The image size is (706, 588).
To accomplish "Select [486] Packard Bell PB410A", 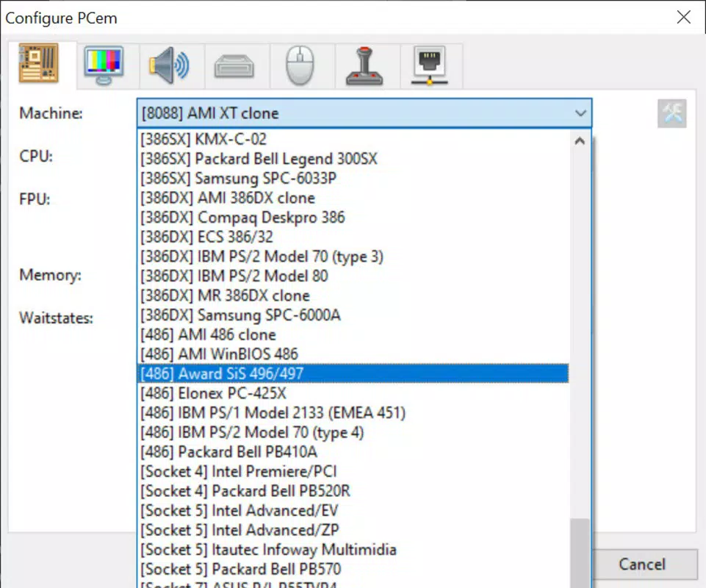I will click(x=353, y=451).
